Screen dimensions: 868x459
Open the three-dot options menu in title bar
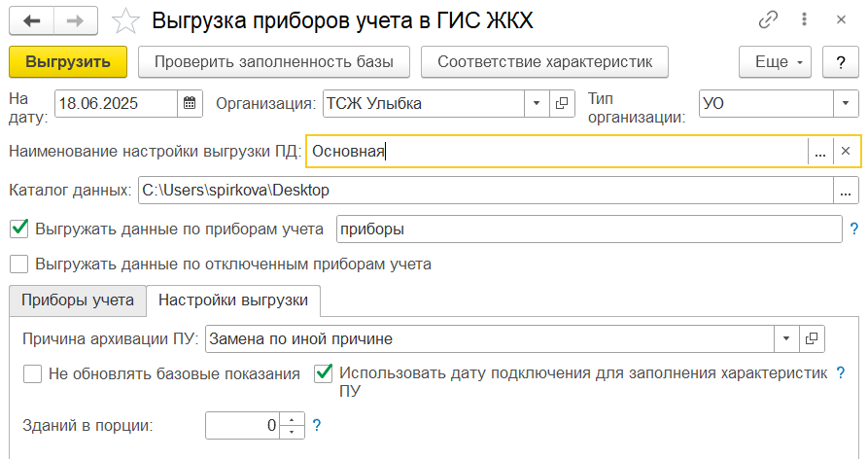tap(805, 19)
